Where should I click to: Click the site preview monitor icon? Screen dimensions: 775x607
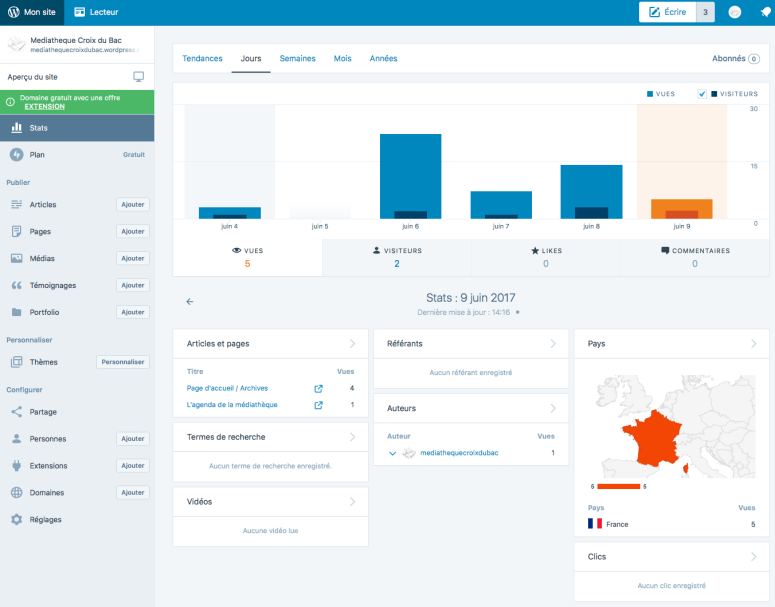click(x=138, y=76)
